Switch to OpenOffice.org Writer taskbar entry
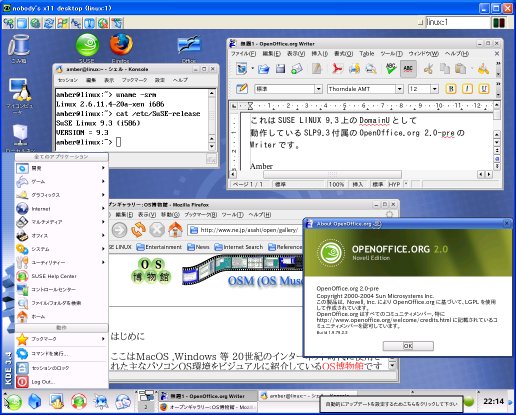The height and width of the screenshot is (415, 516). pyautogui.click(x=207, y=396)
